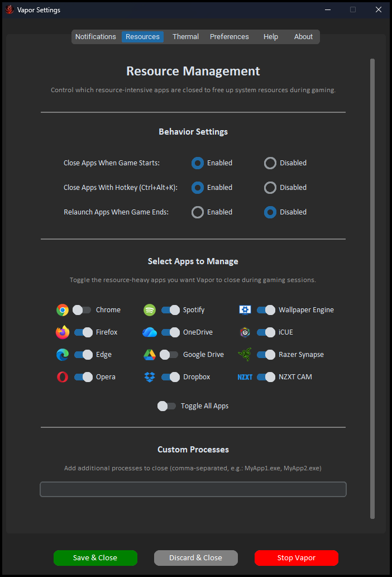
Task: Click the Wallpaper Engine icon
Action: click(x=245, y=309)
